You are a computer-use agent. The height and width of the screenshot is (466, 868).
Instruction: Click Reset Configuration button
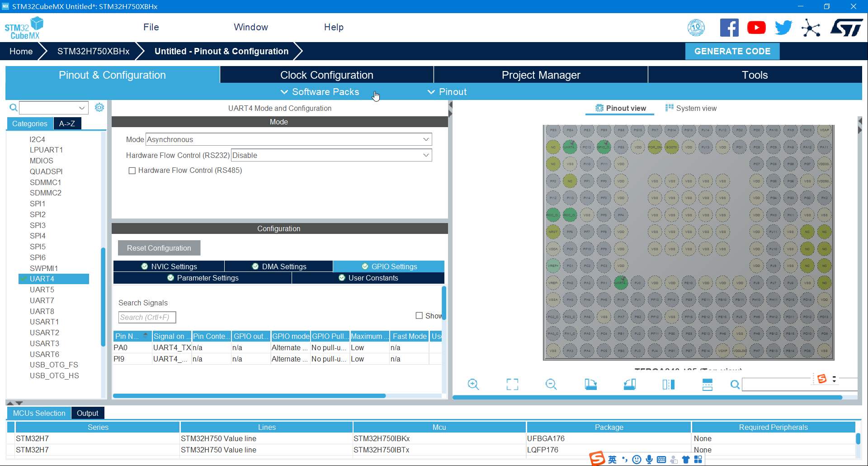[x=159, y=248]
